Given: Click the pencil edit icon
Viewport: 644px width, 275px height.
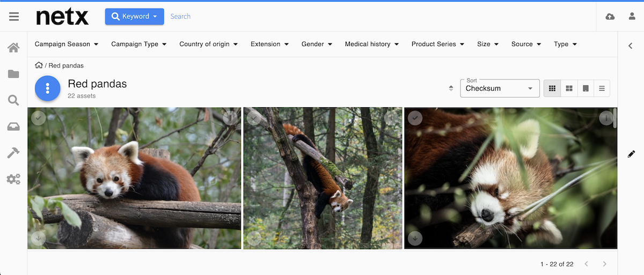Looking at the screenshot, I should pyautogui.click(x=631, y=154).
